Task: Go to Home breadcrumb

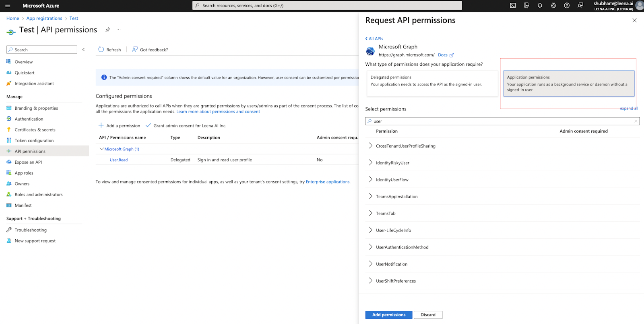Action: point(13,19)
